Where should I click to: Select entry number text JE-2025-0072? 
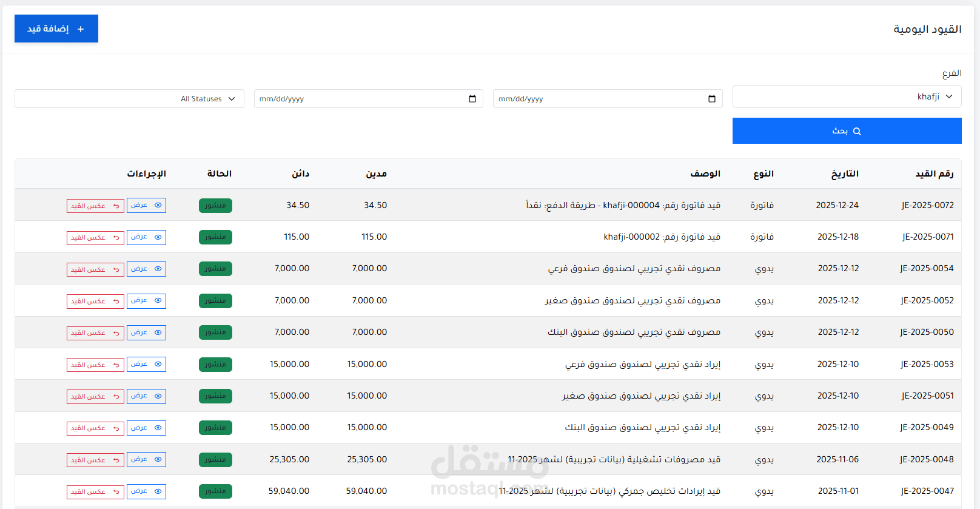click(927, 205)
